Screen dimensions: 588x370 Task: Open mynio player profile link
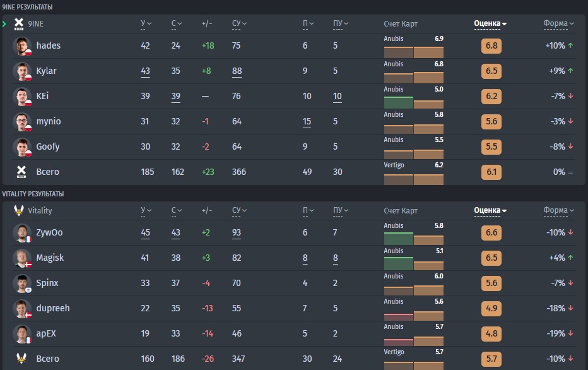click(x=49, y=121)
